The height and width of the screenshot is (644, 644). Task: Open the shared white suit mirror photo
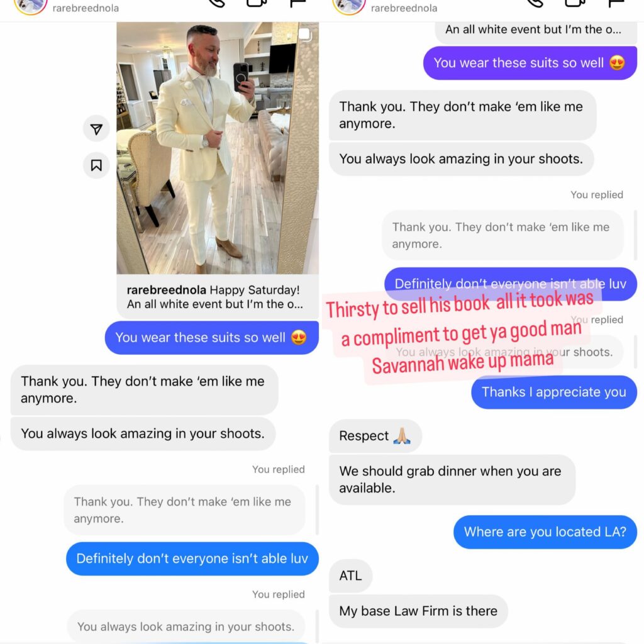coord(218,148)
